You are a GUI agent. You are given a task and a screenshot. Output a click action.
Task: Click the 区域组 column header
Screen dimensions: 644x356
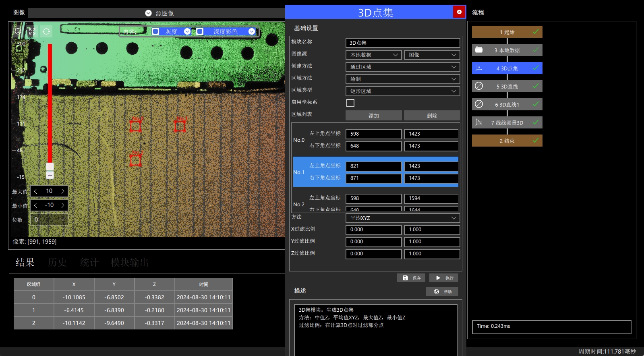(34, 284)
